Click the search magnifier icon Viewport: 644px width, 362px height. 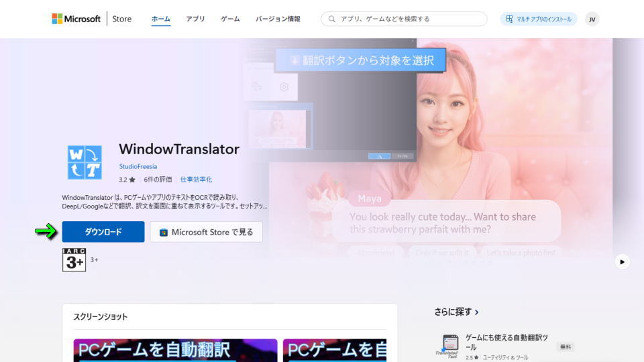pos(331,19)
